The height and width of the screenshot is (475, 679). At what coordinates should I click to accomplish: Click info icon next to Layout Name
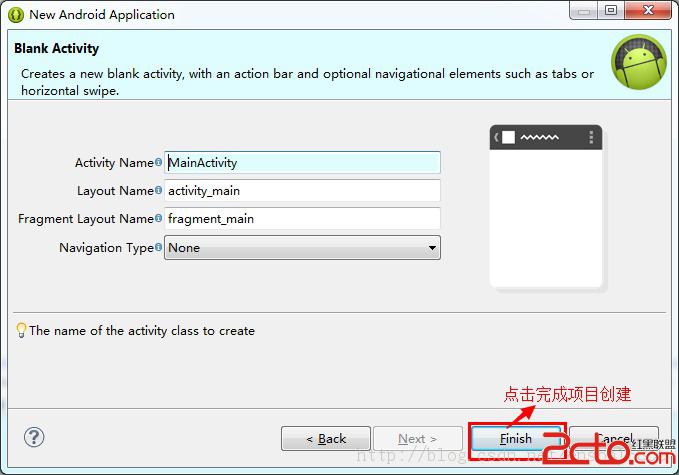(158, 190)
